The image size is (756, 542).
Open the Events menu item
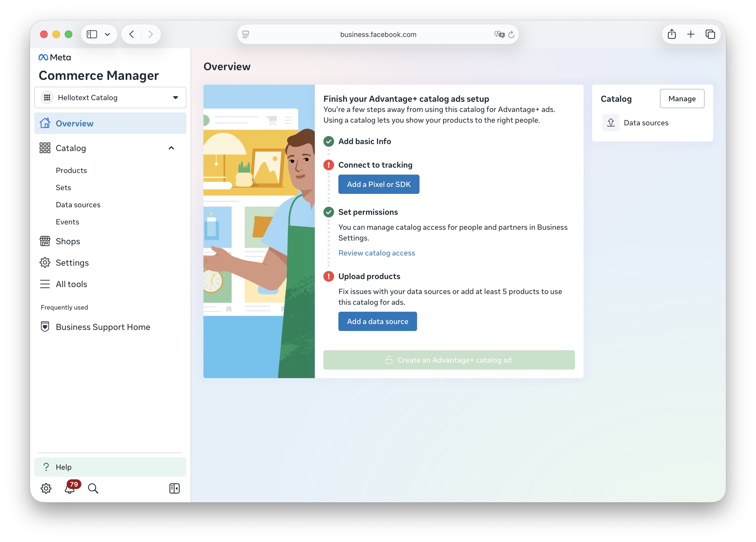[x=67, y=222]
